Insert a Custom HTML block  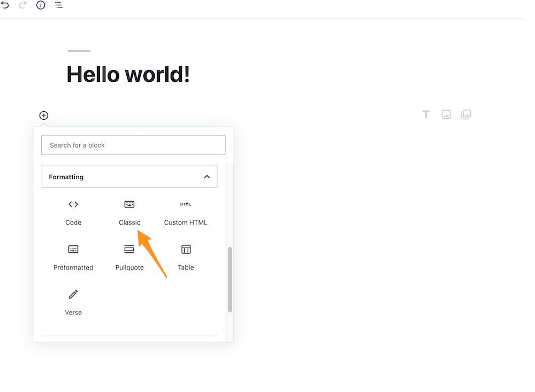[x=186, y=212]
